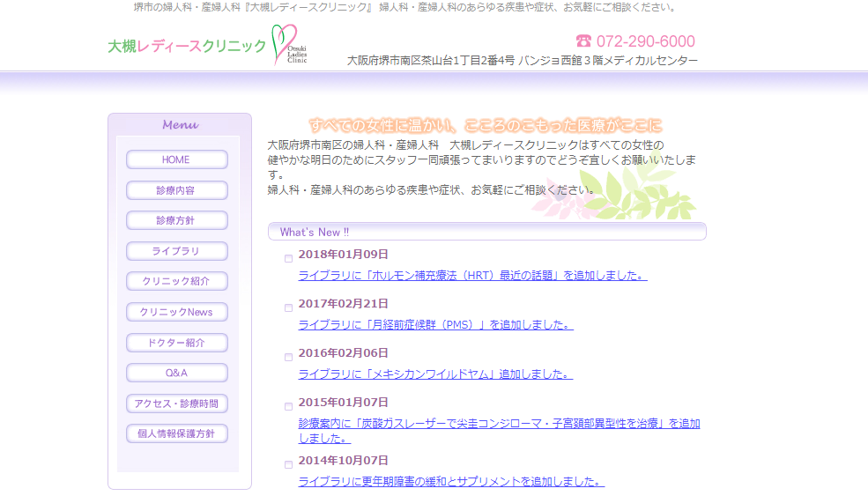
Task: Open the Q&A page button
Action: tap(176, 373)
